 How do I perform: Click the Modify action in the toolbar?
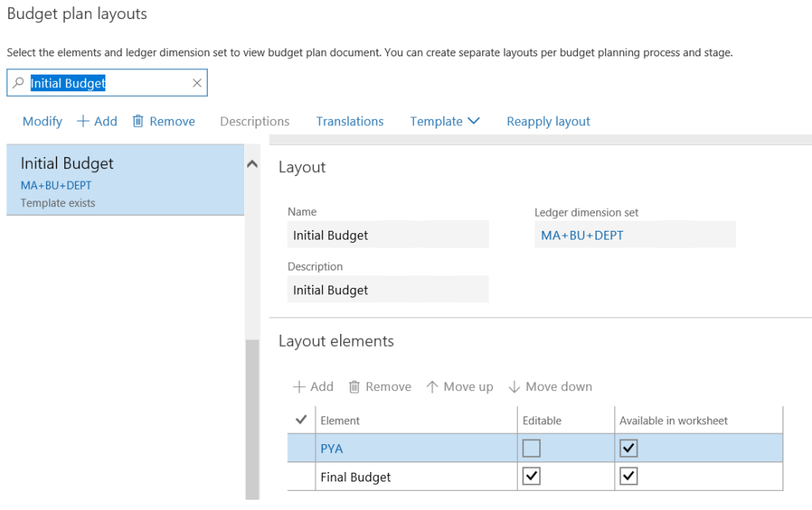click(42, 121)
